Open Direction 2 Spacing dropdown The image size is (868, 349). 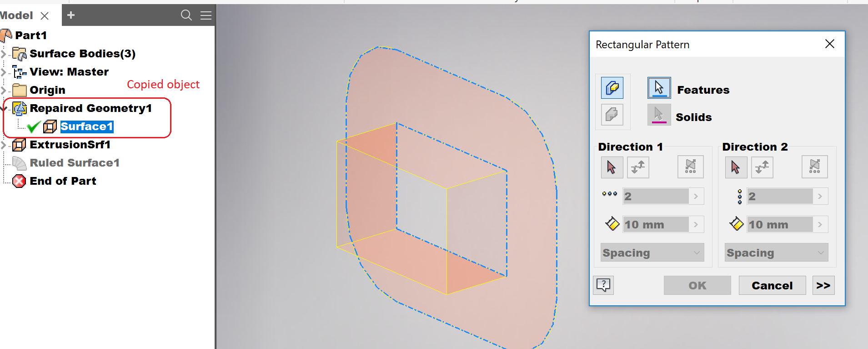pos(776,253)
